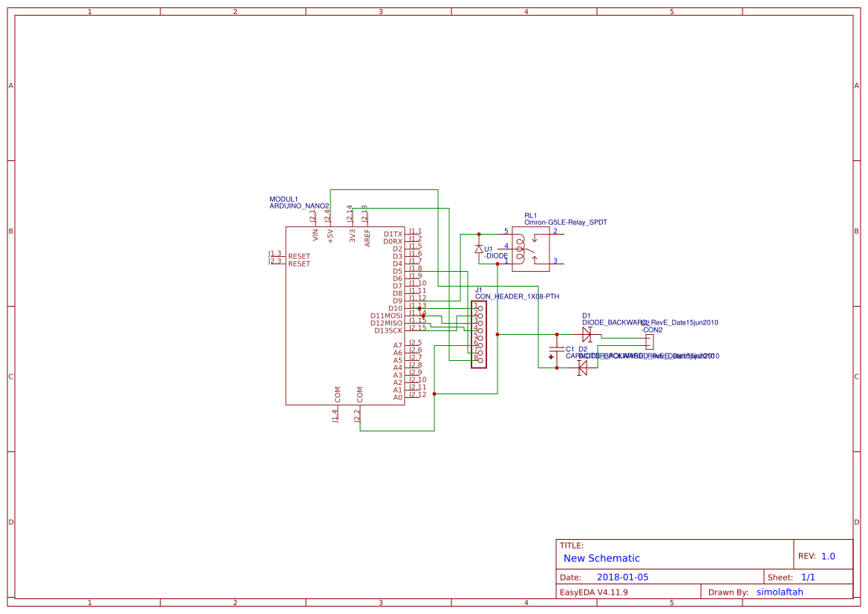The height and width of the screenshot is (614, 868).
Task: Click pin A0 on the Arduino module
Action: tap(397, 398)
